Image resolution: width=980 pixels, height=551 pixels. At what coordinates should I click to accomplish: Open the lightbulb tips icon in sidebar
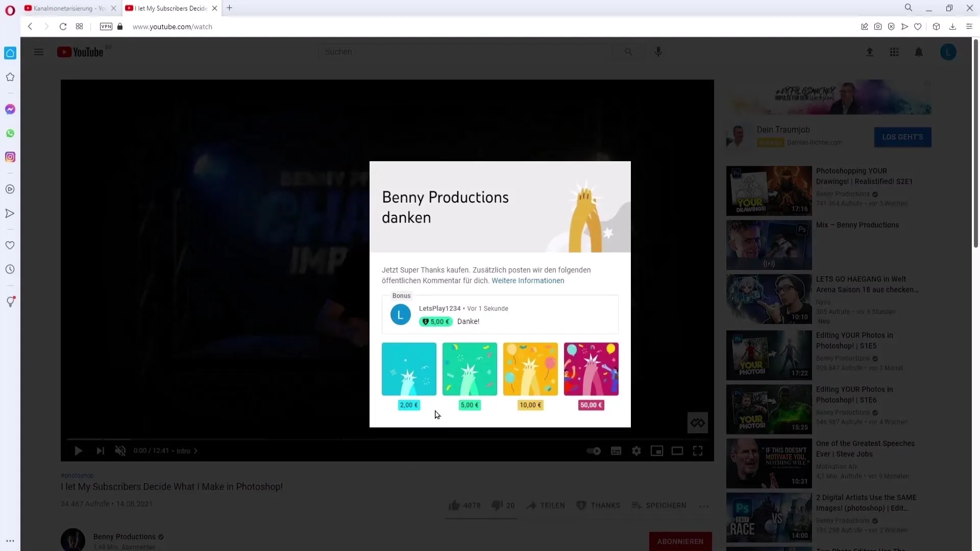(10, 302)
